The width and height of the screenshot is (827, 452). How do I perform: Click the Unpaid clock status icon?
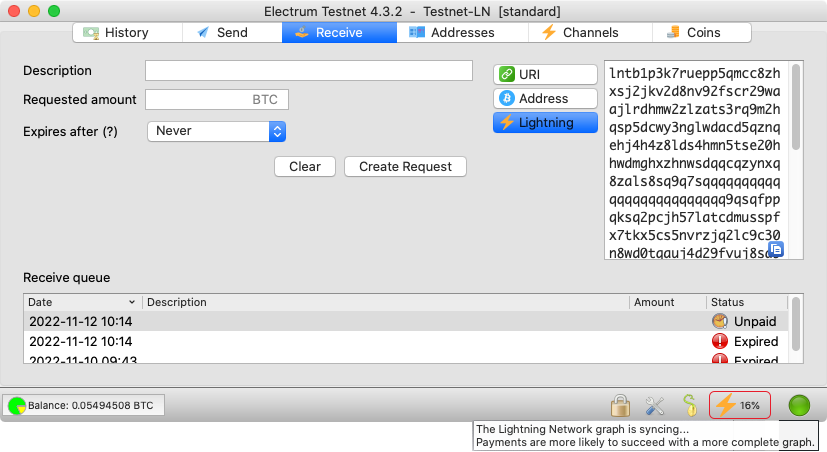click(720, 321)
